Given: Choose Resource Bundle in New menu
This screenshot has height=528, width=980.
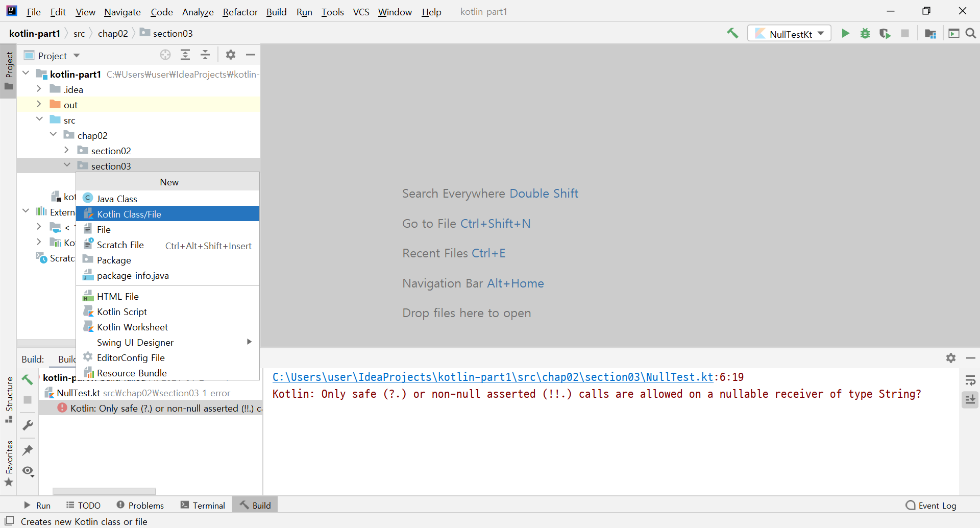Looking at the screenshot, I should pyautogui.click(x=167, y=373).
